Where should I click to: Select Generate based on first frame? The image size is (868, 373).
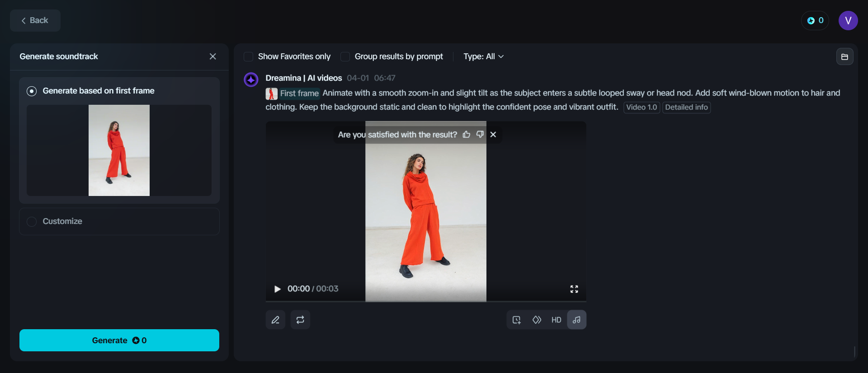[32, 91]
